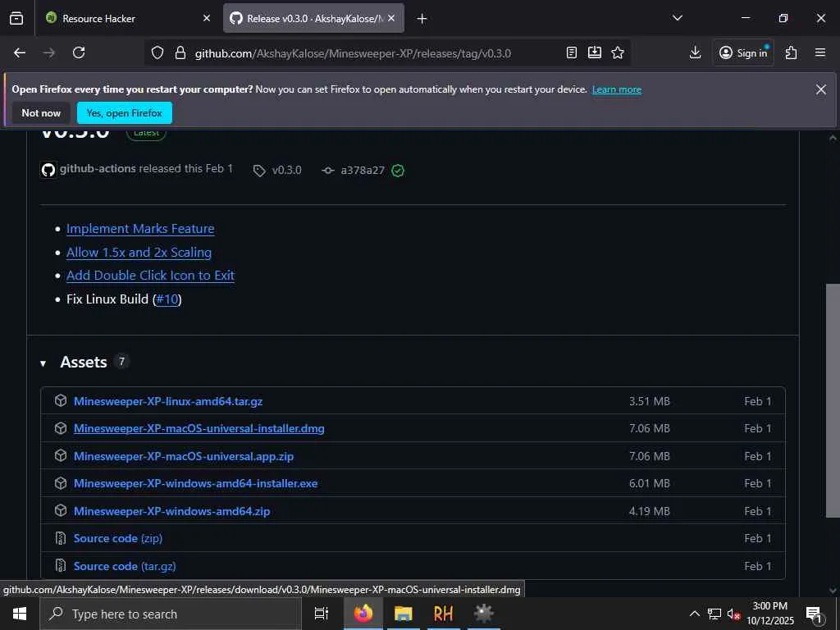Open Allow 1.5x and 2x Scaling link
Image resolution: width=840 pixels, height=630 pixels.
click(139, 253)
